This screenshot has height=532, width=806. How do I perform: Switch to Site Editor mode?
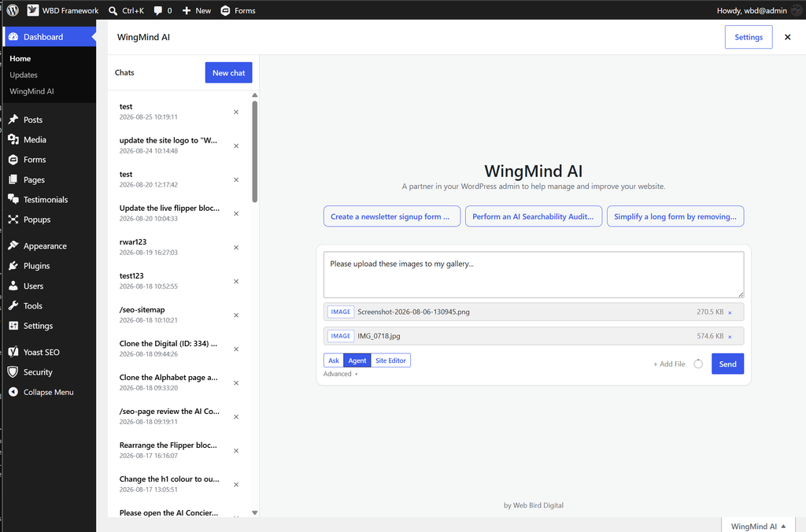click(390, 360)
